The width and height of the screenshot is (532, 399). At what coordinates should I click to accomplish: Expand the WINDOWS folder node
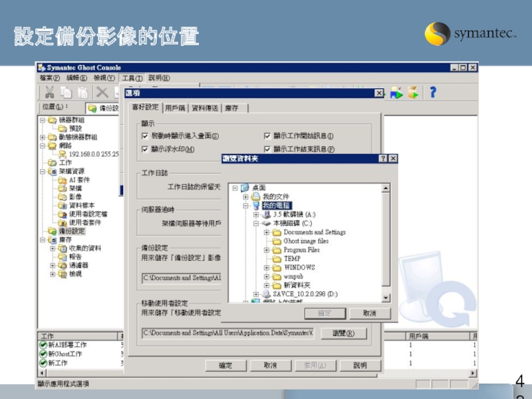(267, 268)
